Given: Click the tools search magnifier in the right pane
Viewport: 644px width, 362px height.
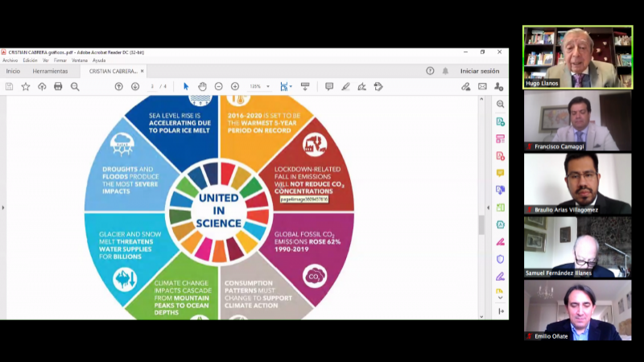Looking at the screenshot, I should [x=500, y=105].
